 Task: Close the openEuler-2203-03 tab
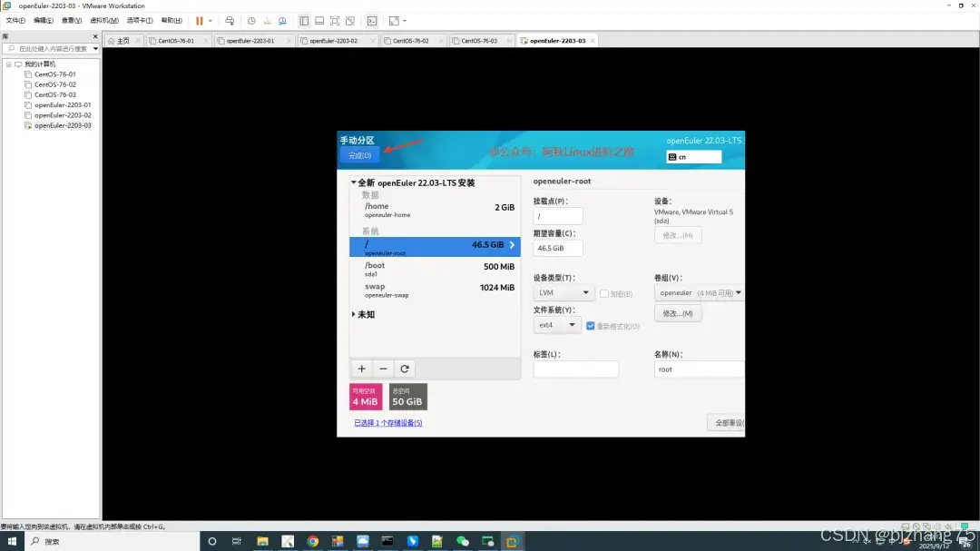(593, 41)
